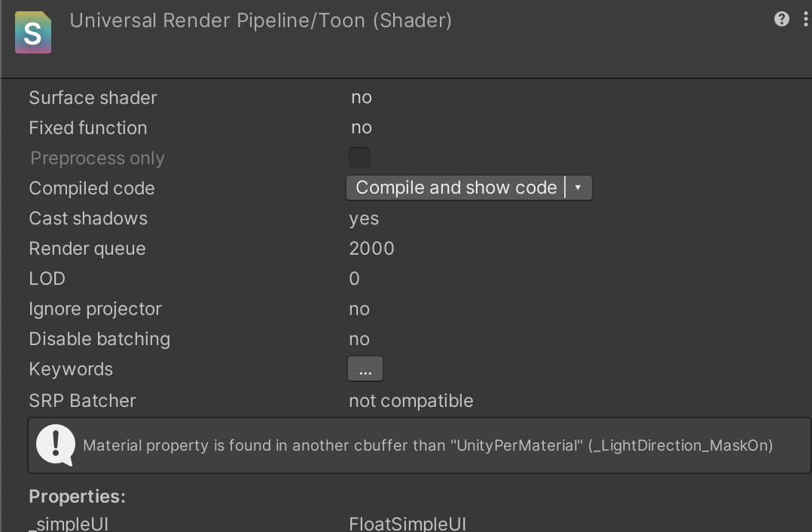Viewport: 812px width, 532px height.
Task: Check the greyed Preprocess only option
Action: point(359,157)
